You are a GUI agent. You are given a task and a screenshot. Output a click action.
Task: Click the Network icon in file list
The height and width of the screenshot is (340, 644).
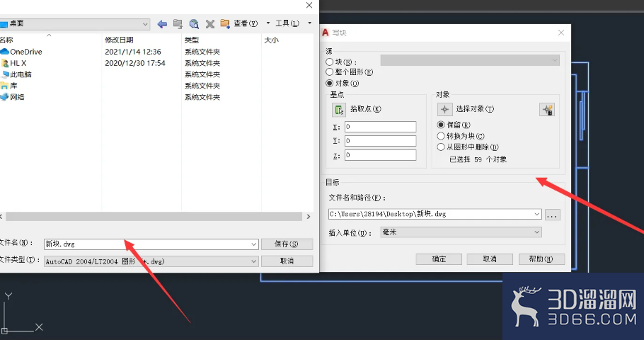tap(4, 97)
